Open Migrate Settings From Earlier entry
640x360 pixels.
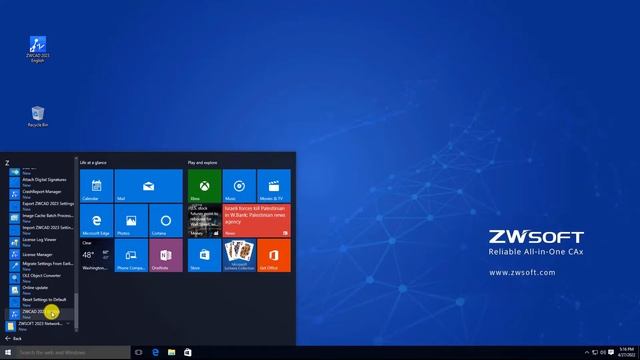click(x=41, y=266)
